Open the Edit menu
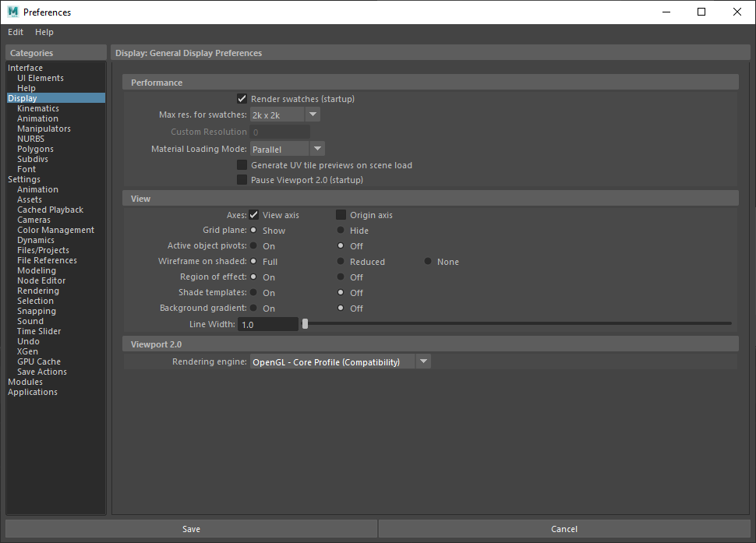 [x=16, y=32]
